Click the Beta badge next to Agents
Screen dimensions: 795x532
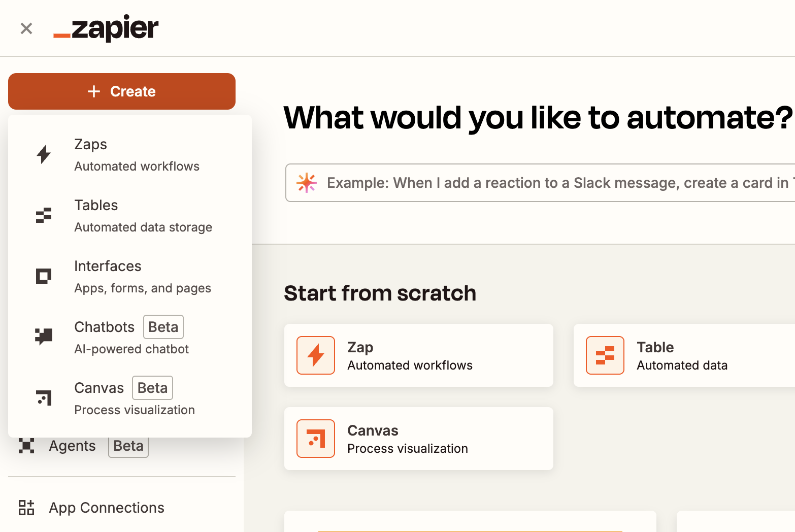128,446
